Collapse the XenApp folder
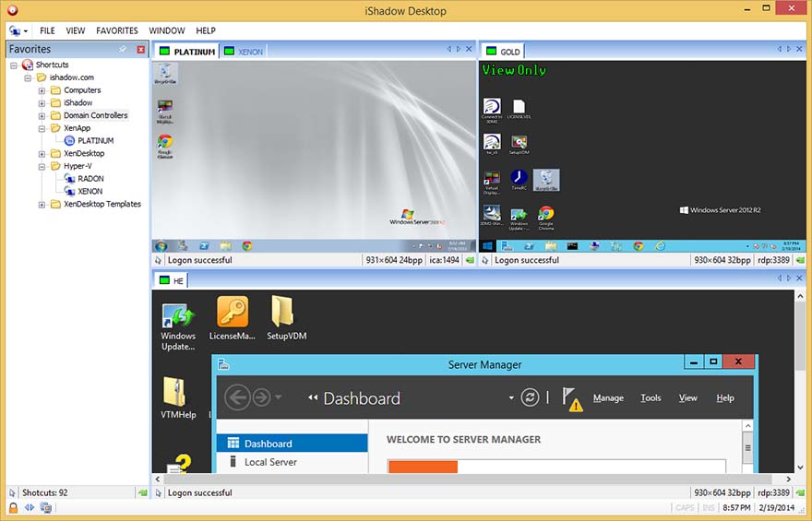The width and height of the screenshot is (812, 521). tap(42, 129)
